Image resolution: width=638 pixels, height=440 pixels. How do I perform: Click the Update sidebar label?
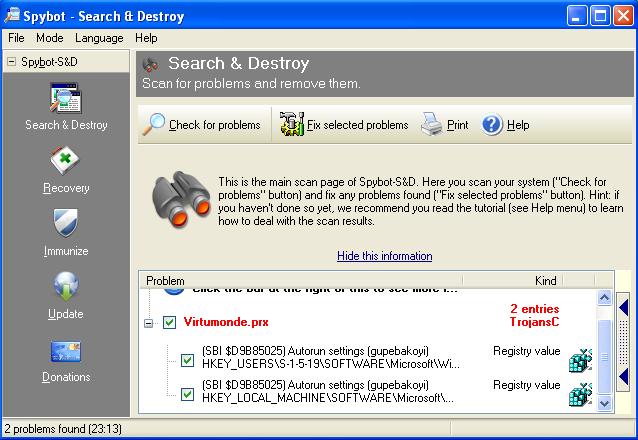click(66, 314)
